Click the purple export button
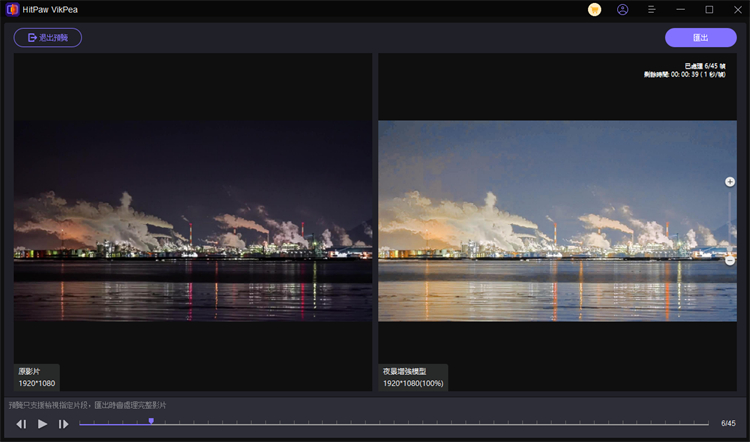This screenshot has height=442, width=750. point(700,37)
